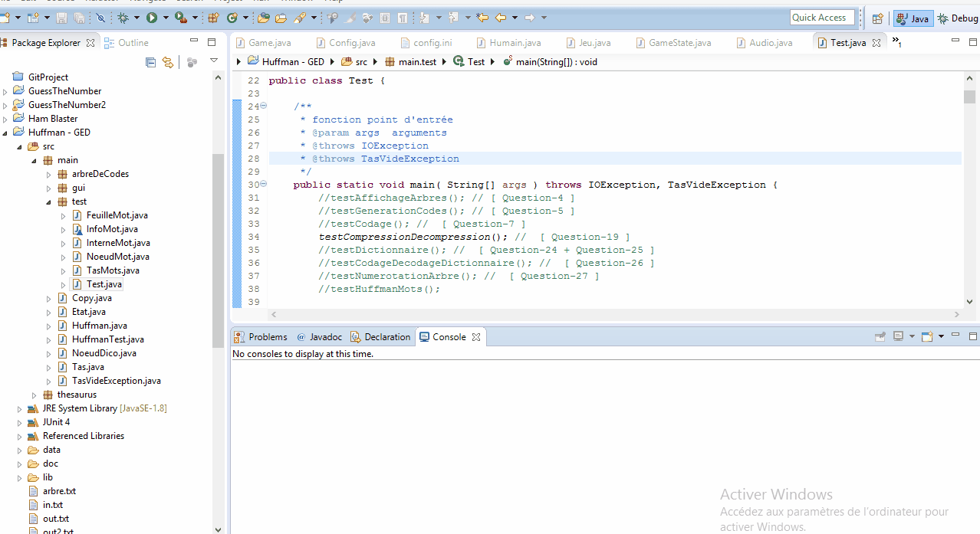
Task: Open the Back history dropdown arrow
Action: pos(515,18)
